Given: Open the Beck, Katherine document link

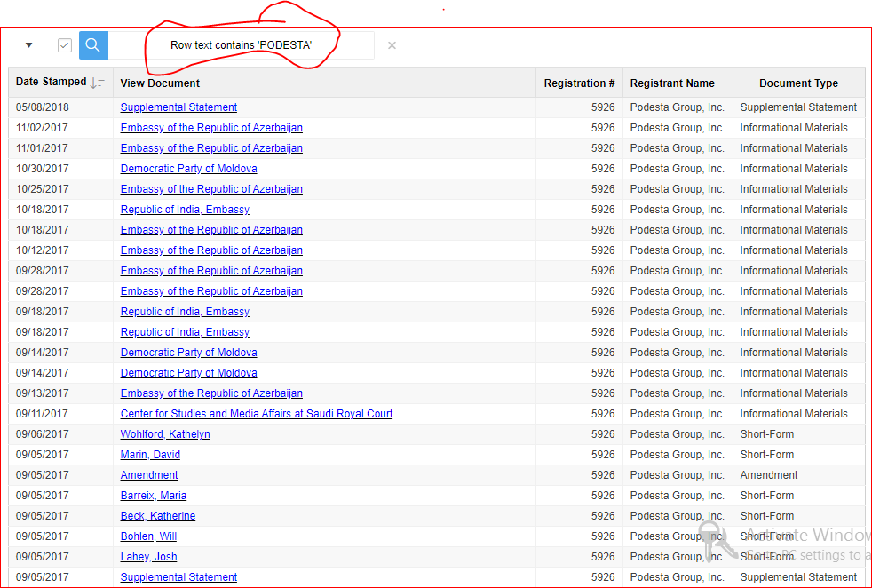Looking at the screenshot, I should [x=158, y=516].
